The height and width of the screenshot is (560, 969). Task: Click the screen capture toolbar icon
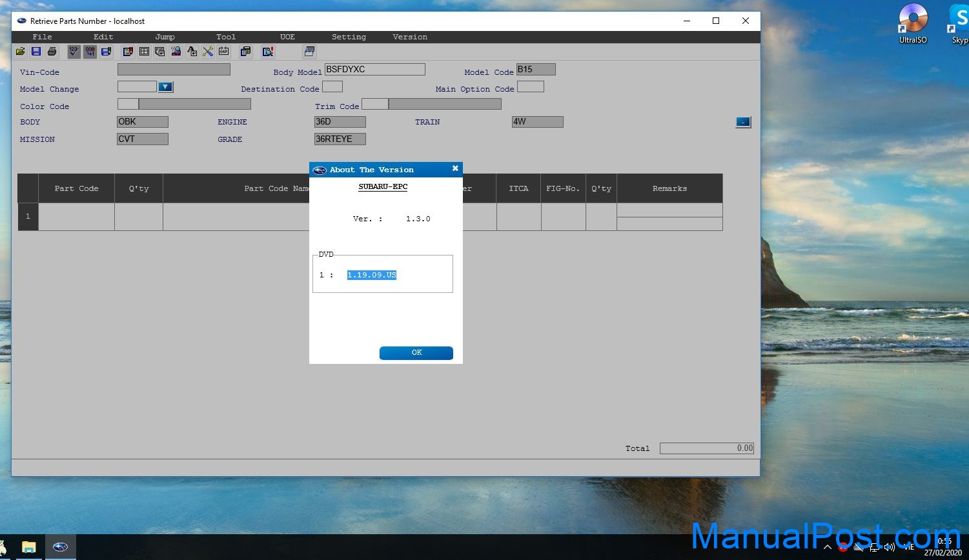tap(309, 52)
